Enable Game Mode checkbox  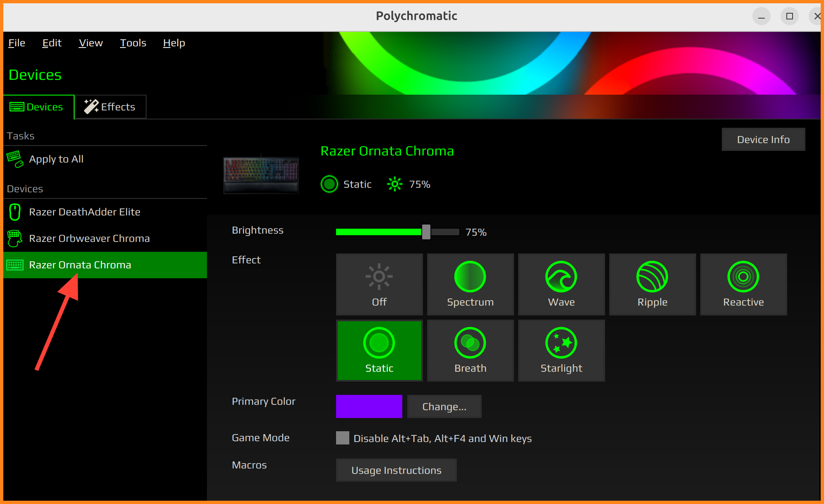(x=343, y=438)
